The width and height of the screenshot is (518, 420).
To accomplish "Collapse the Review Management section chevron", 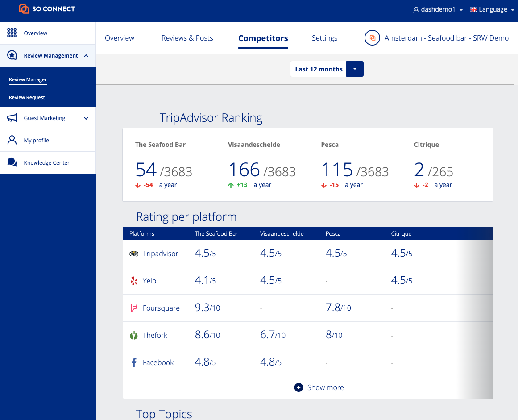I will click(x=86, y=55).
